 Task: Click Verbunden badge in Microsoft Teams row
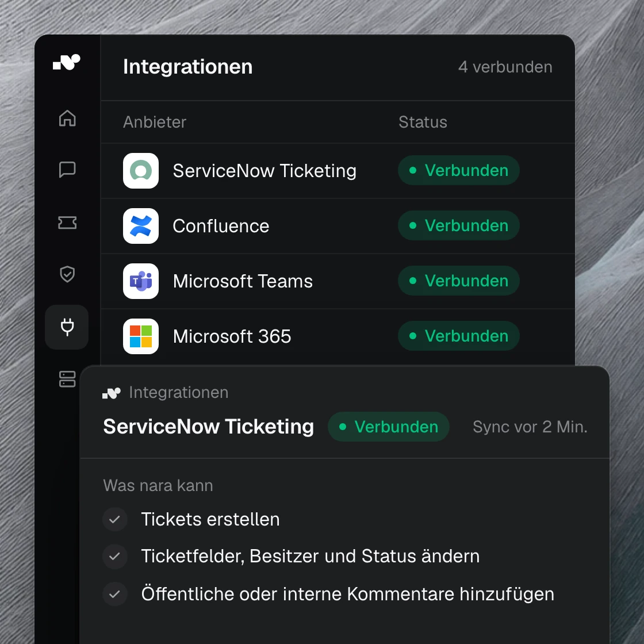459,281
